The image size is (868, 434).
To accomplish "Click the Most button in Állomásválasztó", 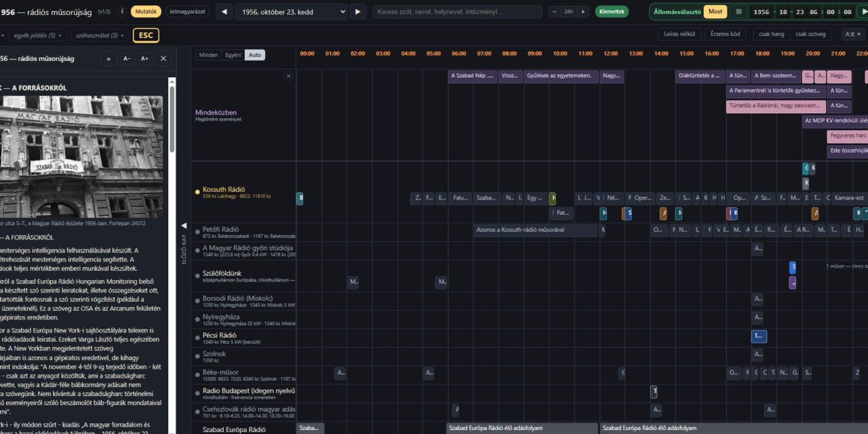I will pos(715,12).
